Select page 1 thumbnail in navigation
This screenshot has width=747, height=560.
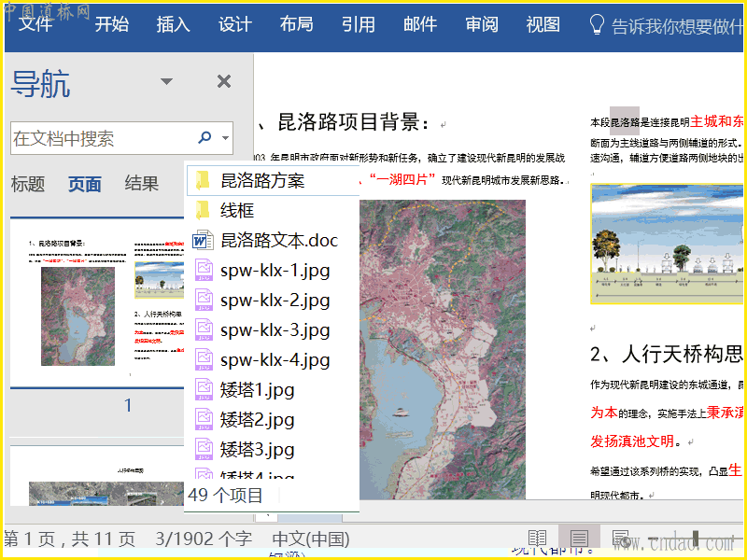(97, 302)
